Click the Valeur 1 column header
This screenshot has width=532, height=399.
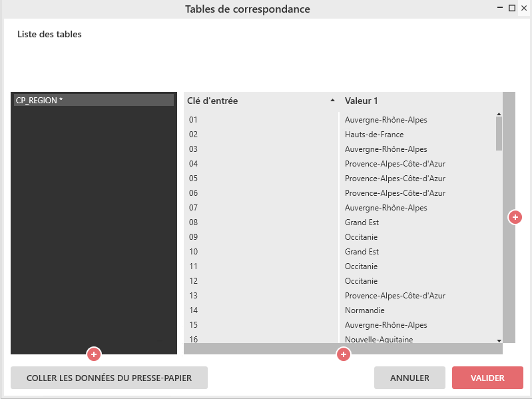click(362, 101)
